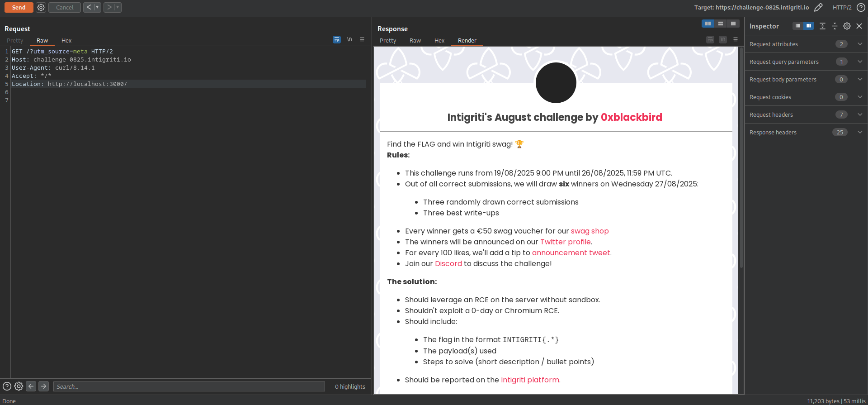
Task: Open the Intigriti platform link
Action: point(530,380)
